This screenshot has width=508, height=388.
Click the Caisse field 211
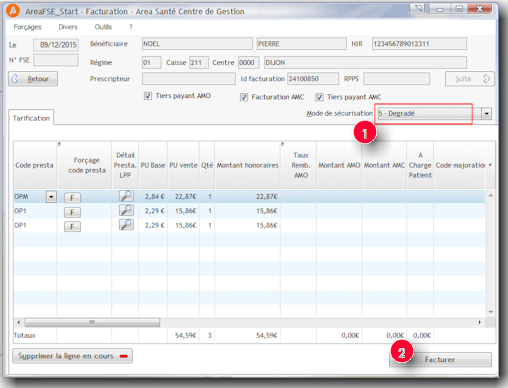coord(199,63)
